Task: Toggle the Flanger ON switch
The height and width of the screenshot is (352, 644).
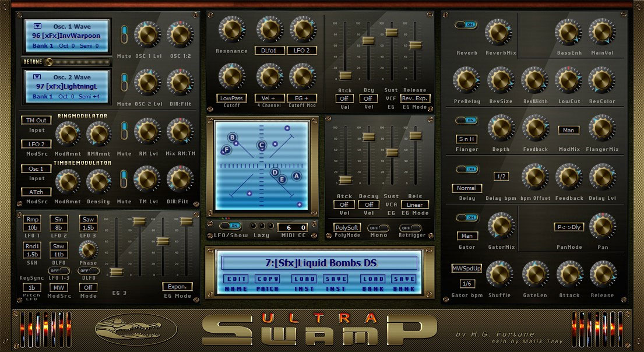Action: click(466, 121)
